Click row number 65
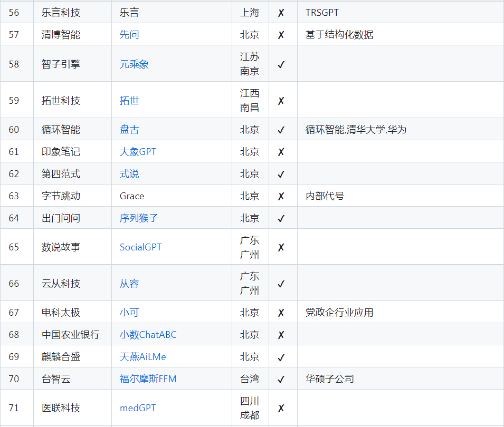Image resolution: width=504 pixels, height=427 pixels. 14,247
